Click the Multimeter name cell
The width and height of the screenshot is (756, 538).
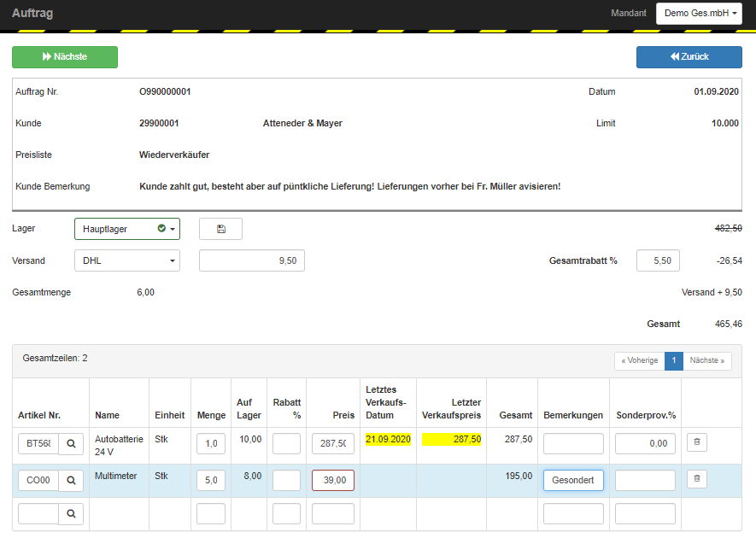115,476
